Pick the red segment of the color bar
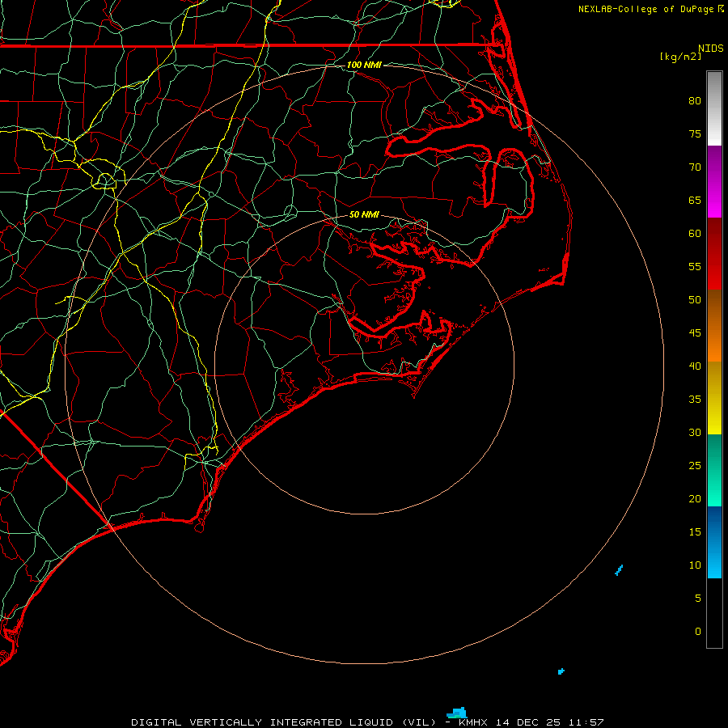The image size is (728, 728). pyautogui.click(x=714, y=253)
